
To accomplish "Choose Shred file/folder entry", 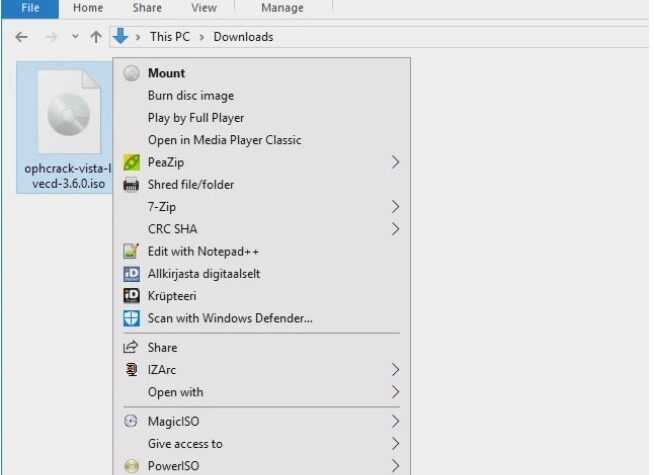I will (261, 185).
